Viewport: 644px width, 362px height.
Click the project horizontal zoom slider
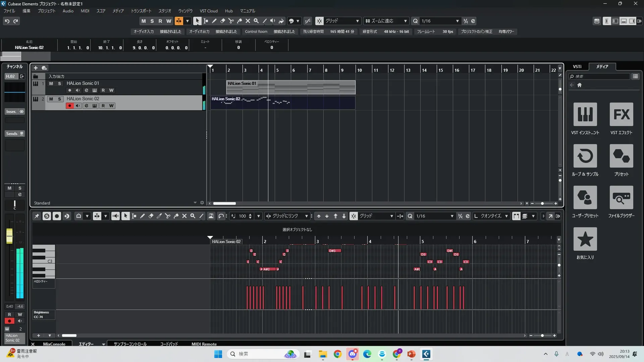542,203
